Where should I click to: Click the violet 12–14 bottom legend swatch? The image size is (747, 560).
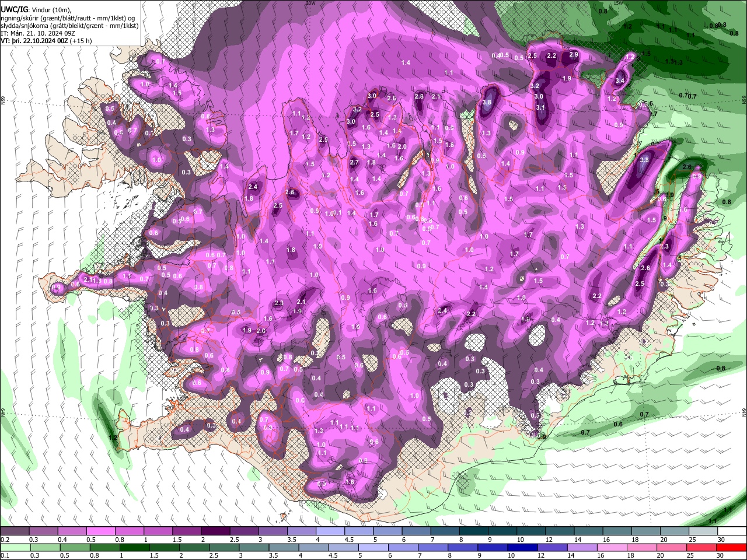[552, 548]
